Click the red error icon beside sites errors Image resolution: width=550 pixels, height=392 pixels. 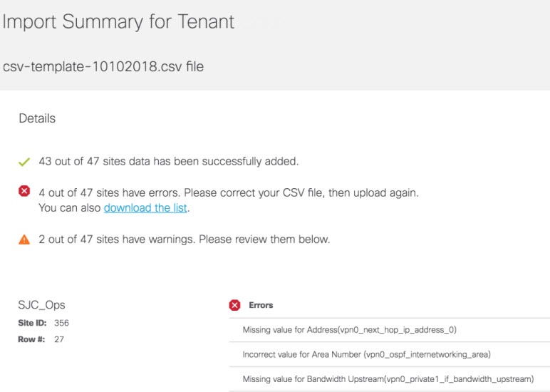click(24, 191)
